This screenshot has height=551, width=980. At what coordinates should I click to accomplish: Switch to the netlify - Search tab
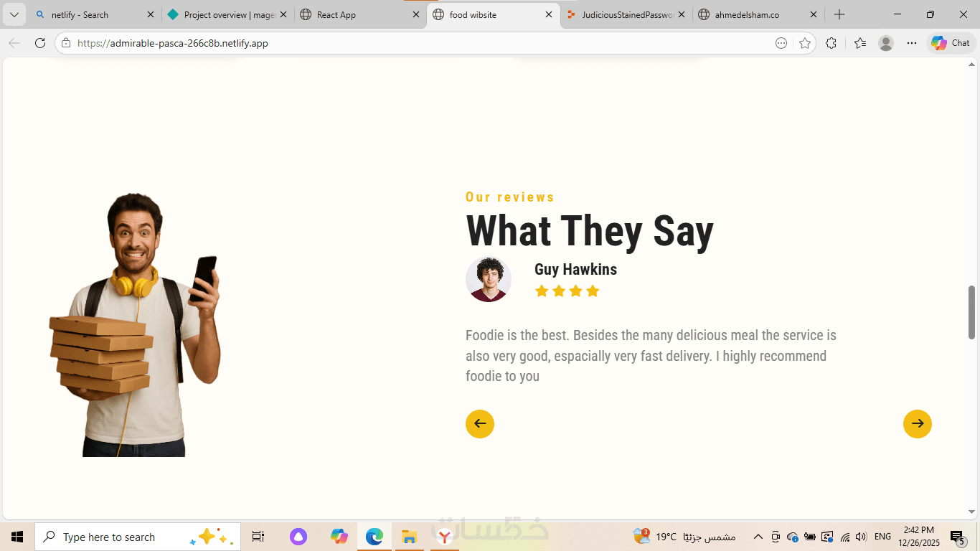click(x=95, y=14)
